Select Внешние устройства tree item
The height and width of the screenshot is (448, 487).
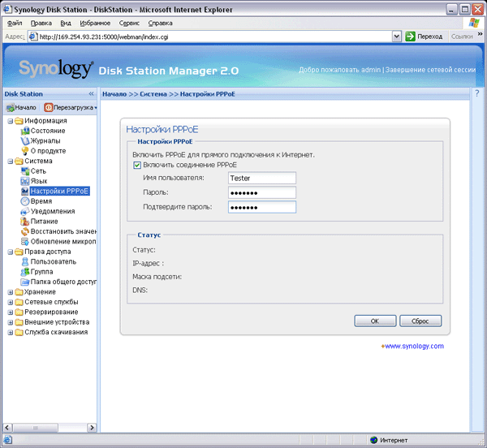[57, 322]
